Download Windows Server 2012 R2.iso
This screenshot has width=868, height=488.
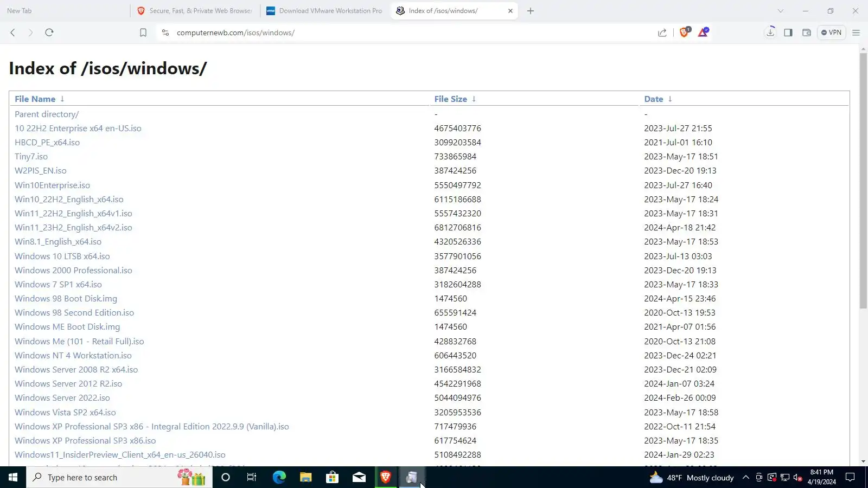68,384
